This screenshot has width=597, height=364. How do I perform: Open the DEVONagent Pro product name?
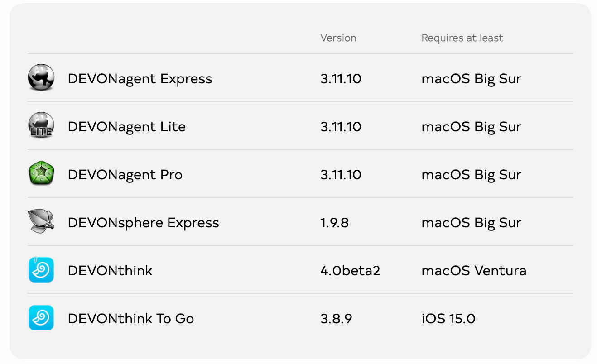tap(125, 175)
